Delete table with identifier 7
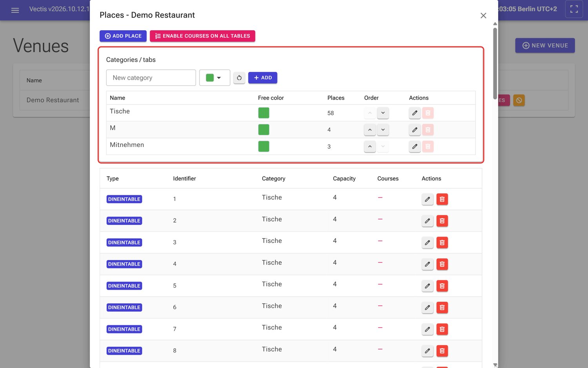This screenshot has height=368, width=588. [442, 329]
